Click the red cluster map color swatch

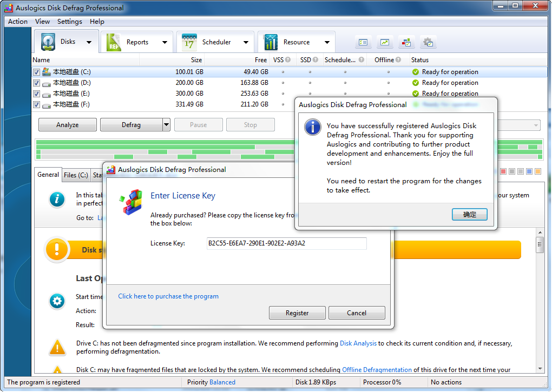[x=503, y=171]
